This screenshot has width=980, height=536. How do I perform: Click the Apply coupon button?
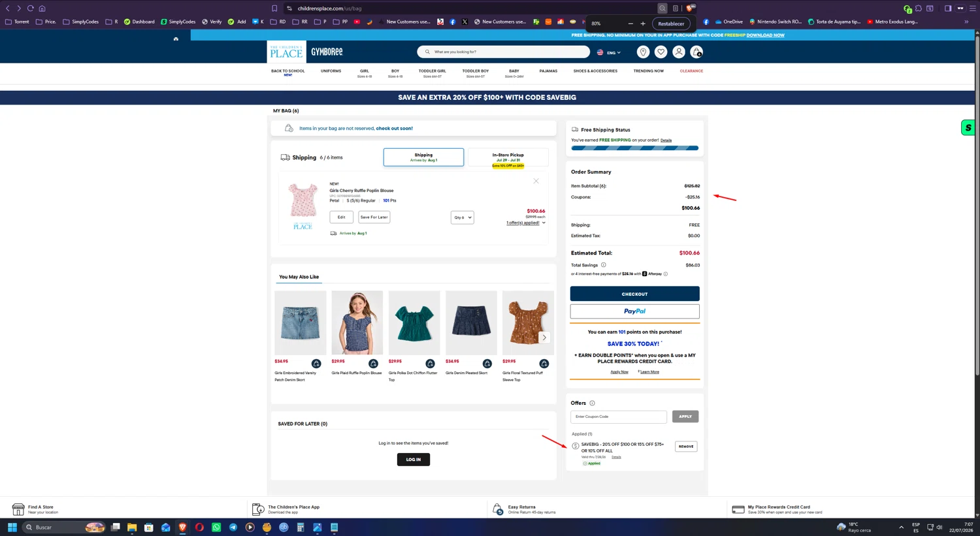click(685, 417)
